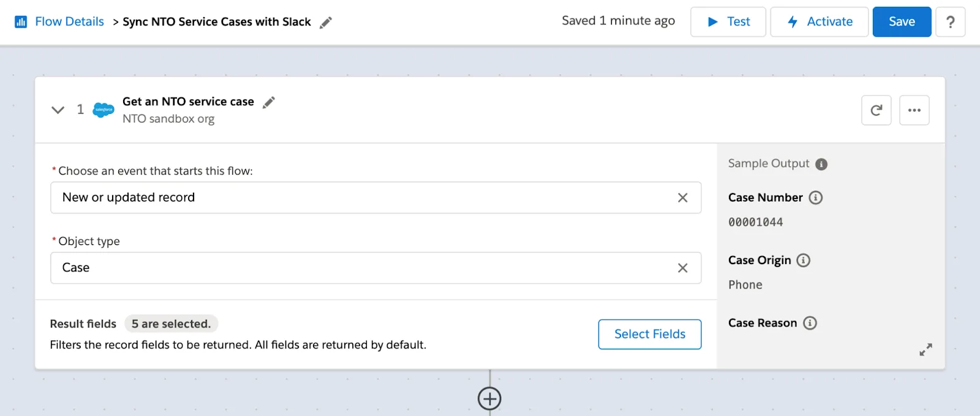
Task: Refresh the sample output with the circular arrow
Action: (x=875, y=110)
